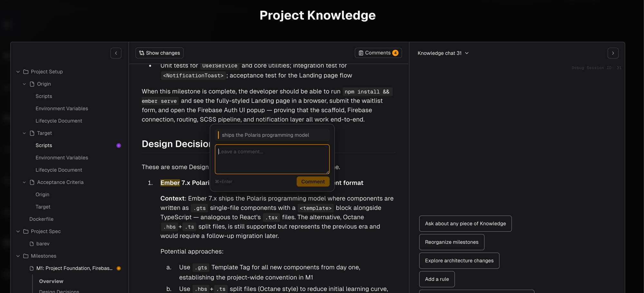This screenshot has width=644, height=293.
Task: Open M1: Project Foundation milestone
Action: click(x=74, y=268)
